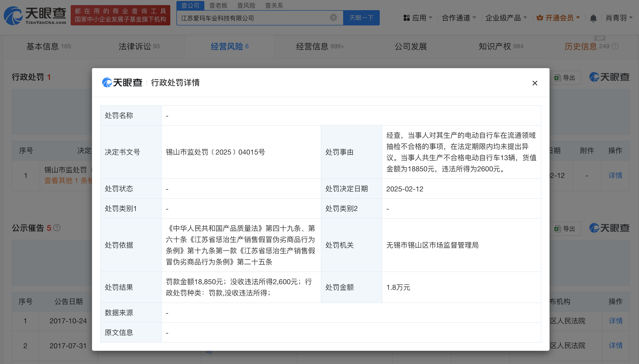Viewport: 639px width, 364px height.
Task: Click the 天眼查 logo in header
Action: (x=35, y=16)
